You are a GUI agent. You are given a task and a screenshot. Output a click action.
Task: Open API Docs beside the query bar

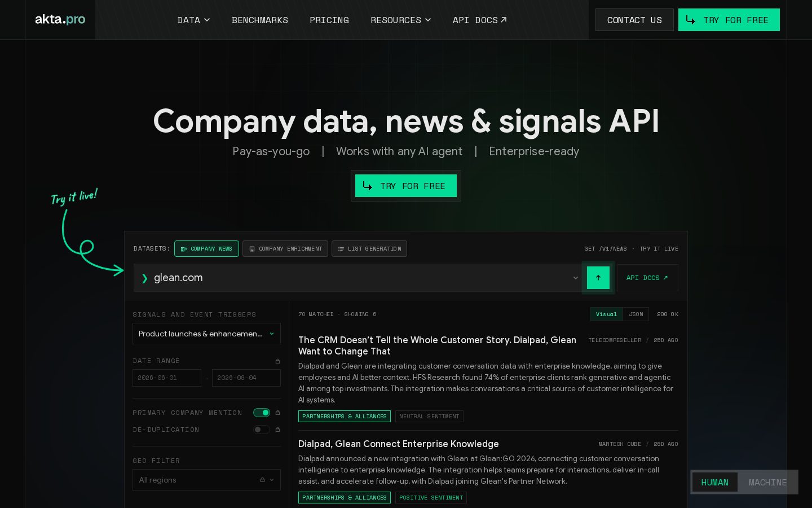647,278
